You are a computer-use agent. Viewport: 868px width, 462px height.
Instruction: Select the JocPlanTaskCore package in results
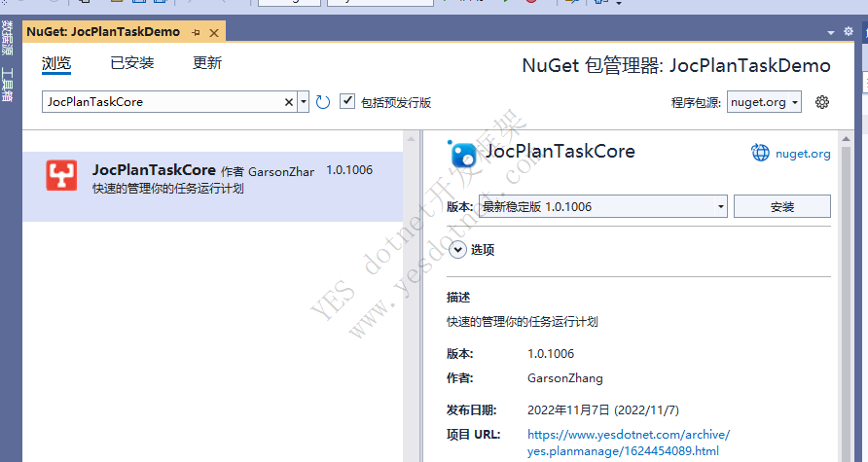[212, 187]
